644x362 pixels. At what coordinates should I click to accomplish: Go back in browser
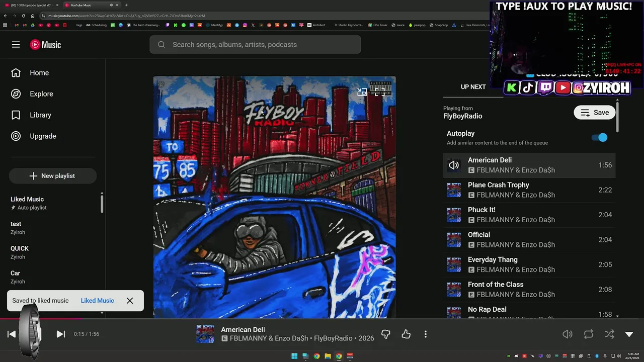point(6,16)
